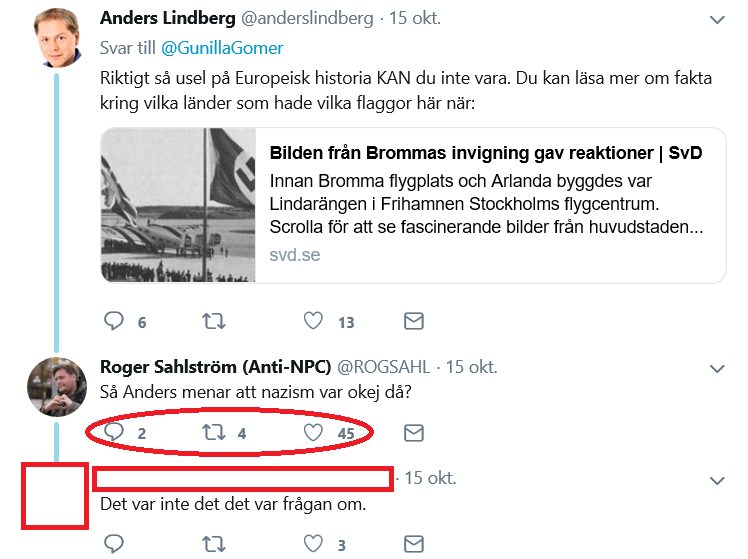This screenshot has width=748, height=559.
Task: Retweet the bottom tweet
Action: [x=214, y=544]
